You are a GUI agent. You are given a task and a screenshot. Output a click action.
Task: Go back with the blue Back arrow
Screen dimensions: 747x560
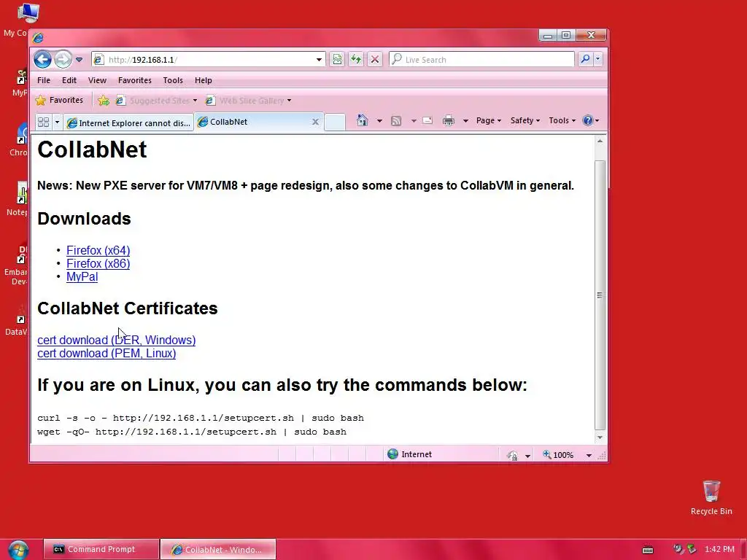coord(43,60)
